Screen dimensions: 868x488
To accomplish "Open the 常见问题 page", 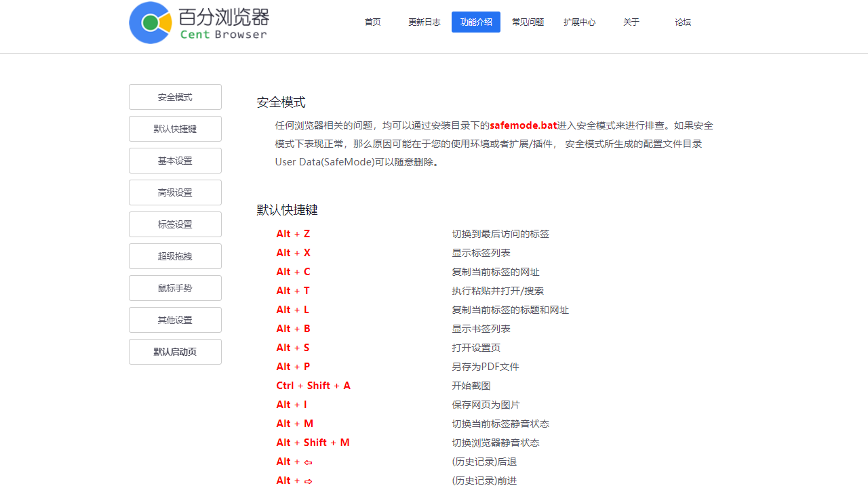I will [528, 22].
